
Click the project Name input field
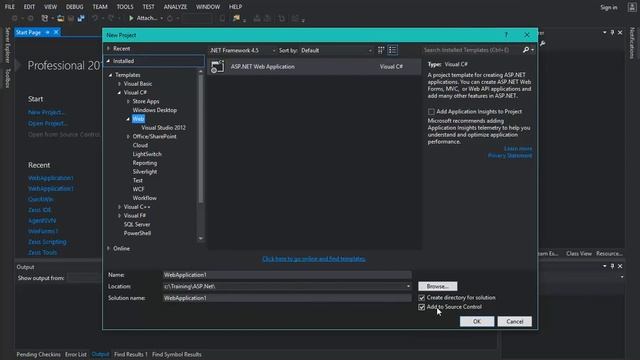point(287,275)
